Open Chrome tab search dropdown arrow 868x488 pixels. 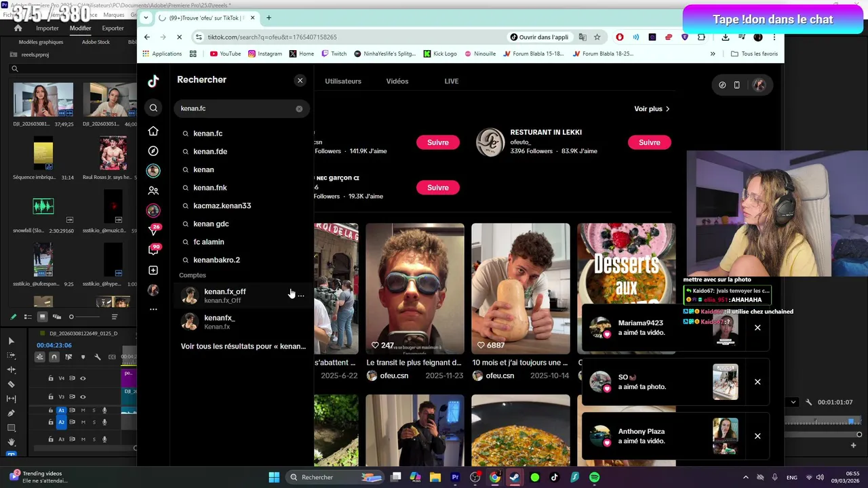pyautogui.click(x=145, y=18)
